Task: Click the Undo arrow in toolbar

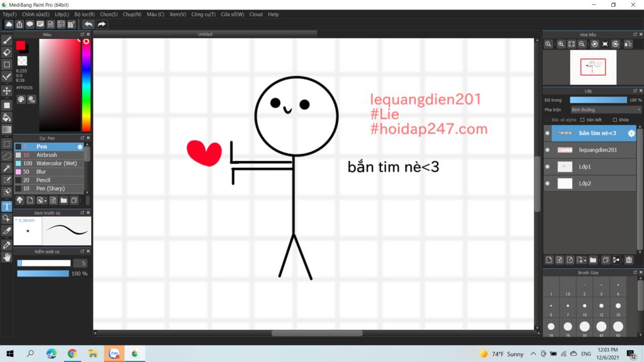Action: pyautogui.click(x=88, y=25)
